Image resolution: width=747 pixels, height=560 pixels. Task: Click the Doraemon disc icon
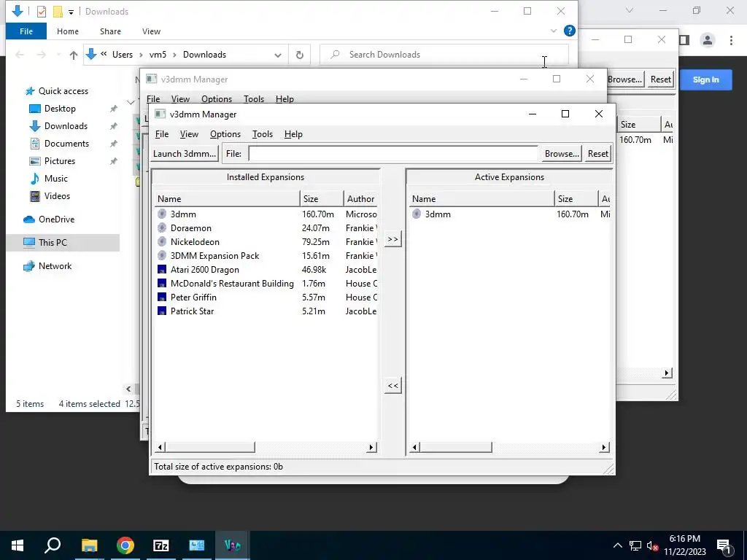coord(162,228)
